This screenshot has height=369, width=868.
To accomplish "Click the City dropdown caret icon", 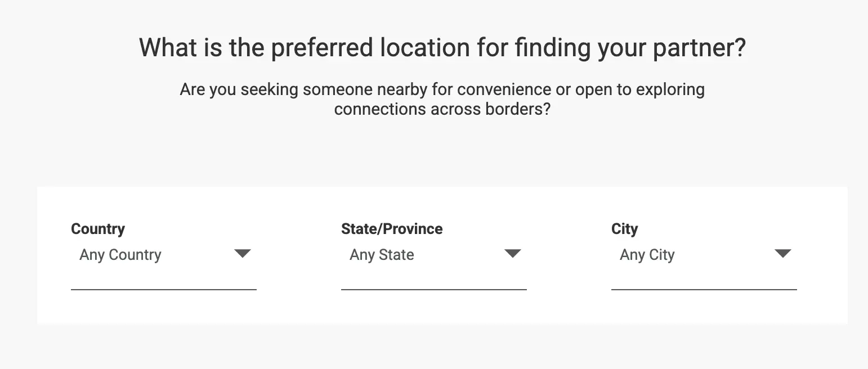I will [x=782, y=254].
